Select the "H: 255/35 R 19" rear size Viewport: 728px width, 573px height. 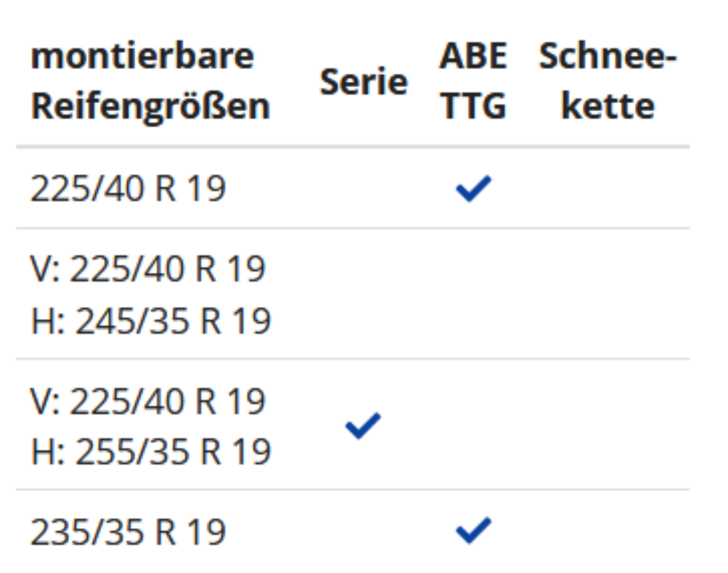pos(151,451)
